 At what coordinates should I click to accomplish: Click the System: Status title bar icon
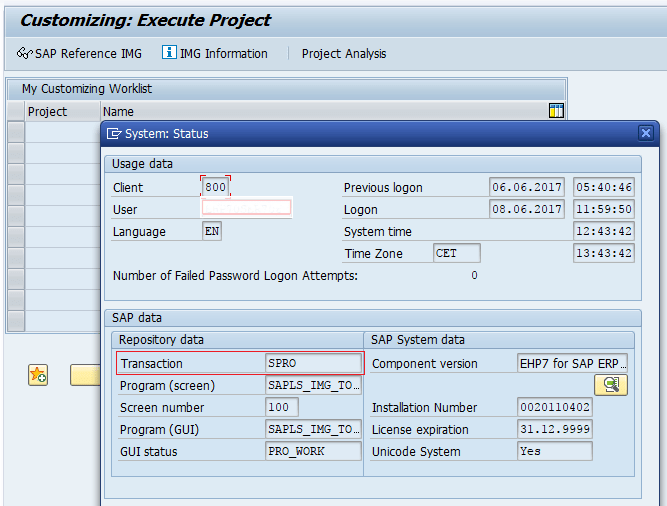point(114,133)
